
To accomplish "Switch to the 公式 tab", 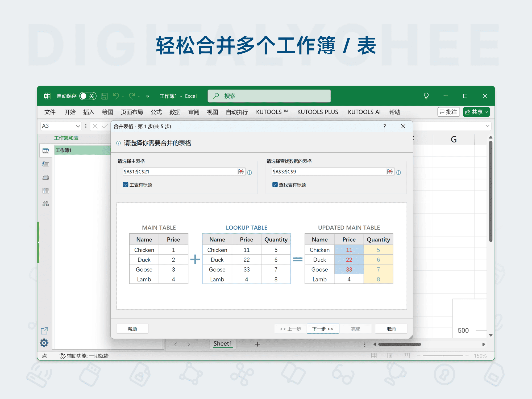I will click(156, 112).
